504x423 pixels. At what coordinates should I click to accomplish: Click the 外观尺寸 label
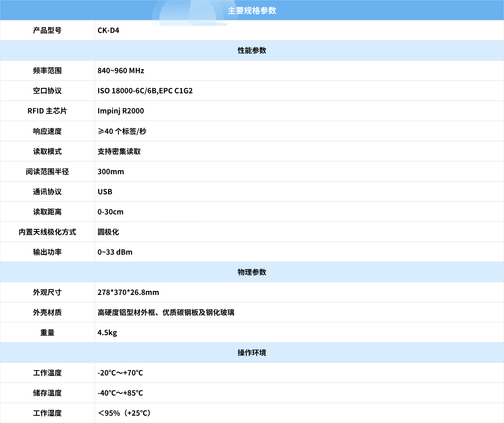point(47,292)
